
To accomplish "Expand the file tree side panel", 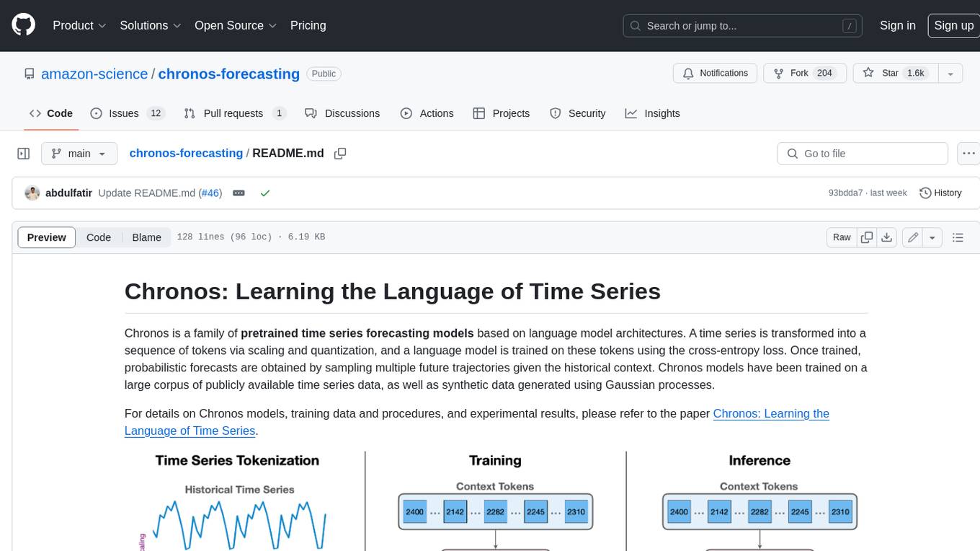I will coord(23,154).
